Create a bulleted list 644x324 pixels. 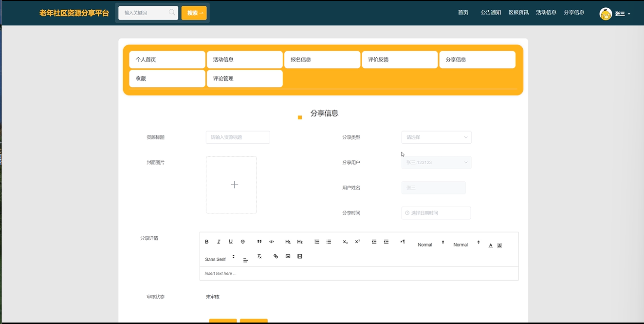pos(329,242)
